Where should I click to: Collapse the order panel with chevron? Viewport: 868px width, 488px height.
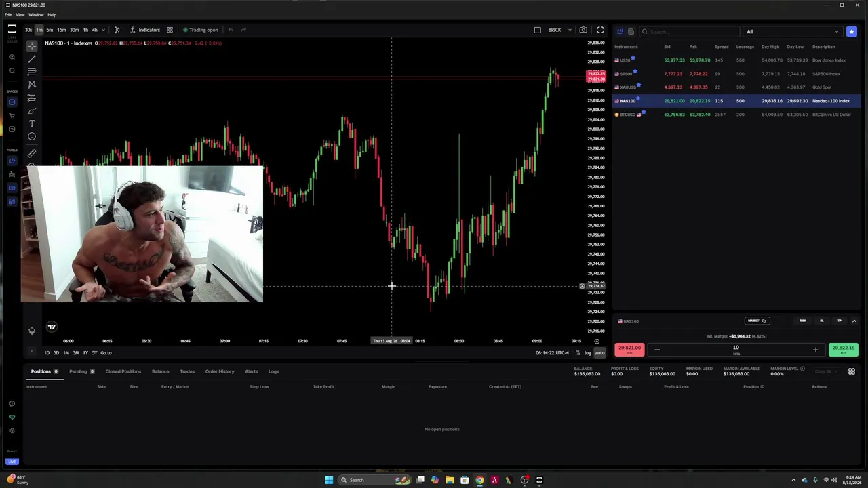854,321
